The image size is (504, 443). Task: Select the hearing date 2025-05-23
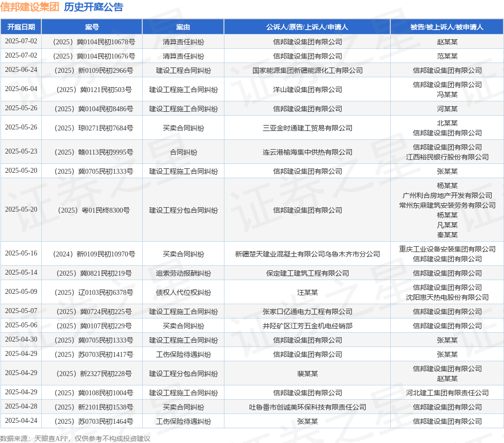[x=21, y=152]
